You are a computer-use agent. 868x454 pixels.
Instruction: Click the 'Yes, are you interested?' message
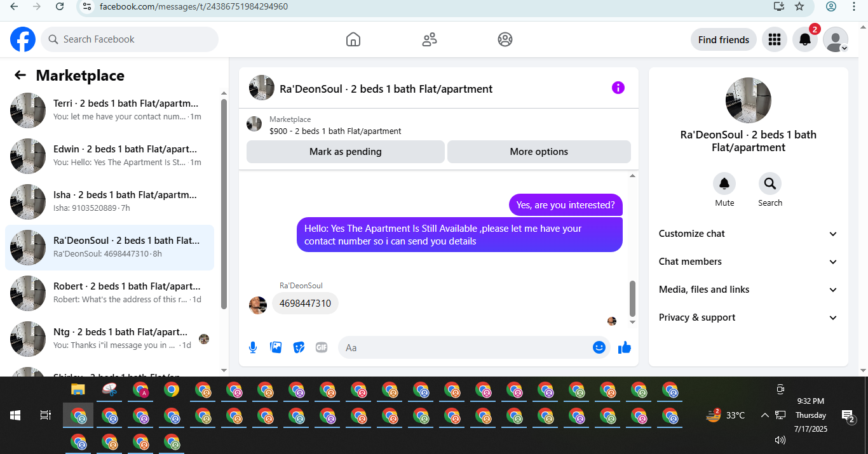pyautogui.click(x=566, y=205)
